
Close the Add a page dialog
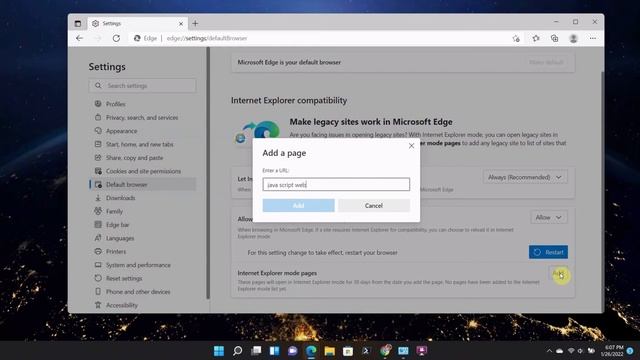point(411,146)
